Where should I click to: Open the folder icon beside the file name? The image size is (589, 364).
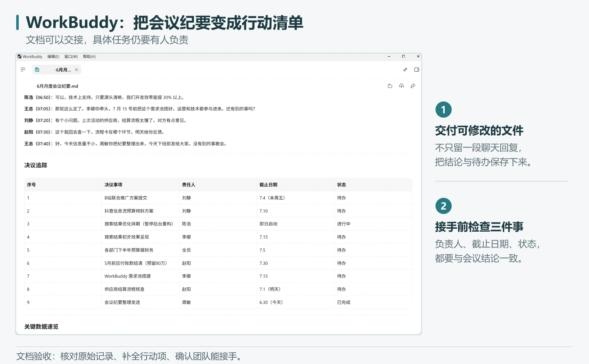(x=390, y=86)
